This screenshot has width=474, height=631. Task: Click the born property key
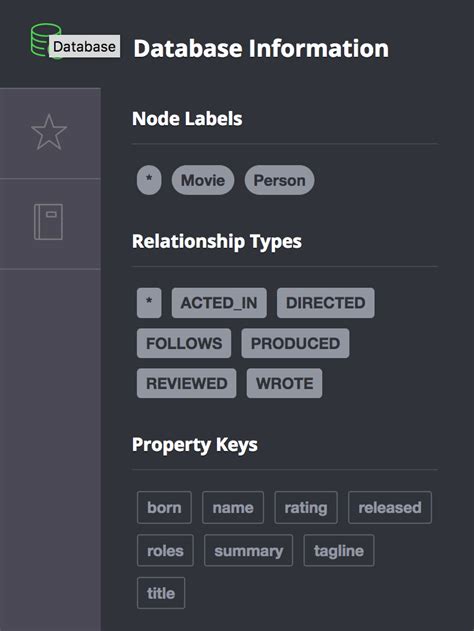click(x=164, y=507)
